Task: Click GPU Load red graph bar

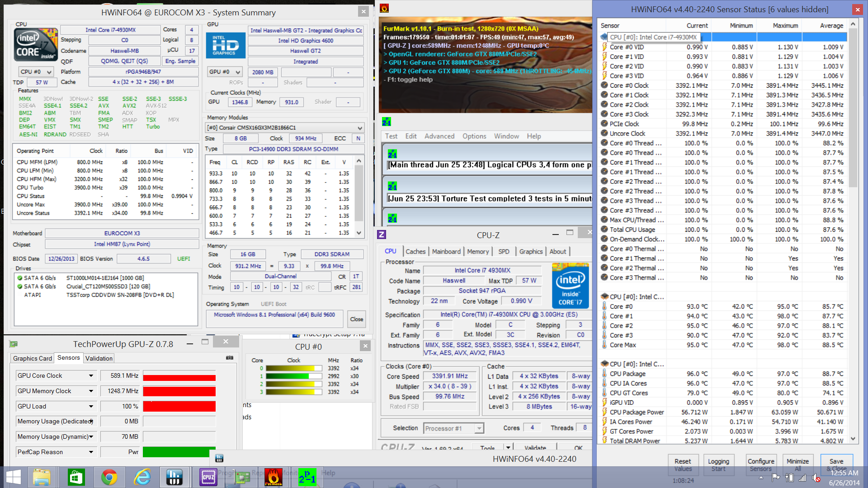Action: 179,407
